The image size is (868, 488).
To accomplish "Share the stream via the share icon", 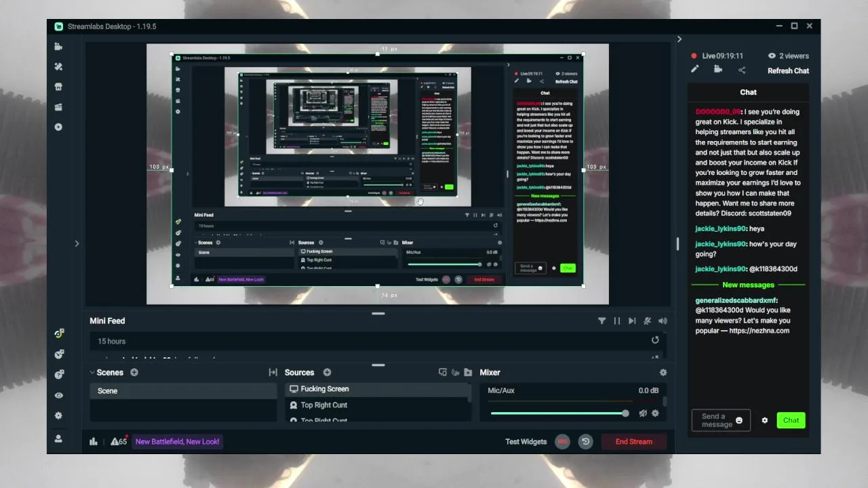I will coord(741,70).
